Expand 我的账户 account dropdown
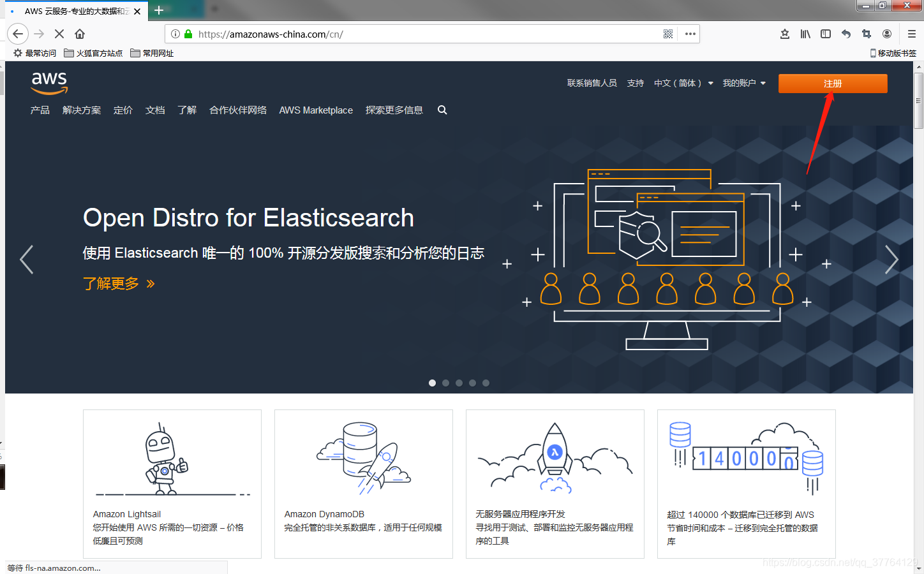The height and width of the screenshot is (574, 924). click(744, 83)
